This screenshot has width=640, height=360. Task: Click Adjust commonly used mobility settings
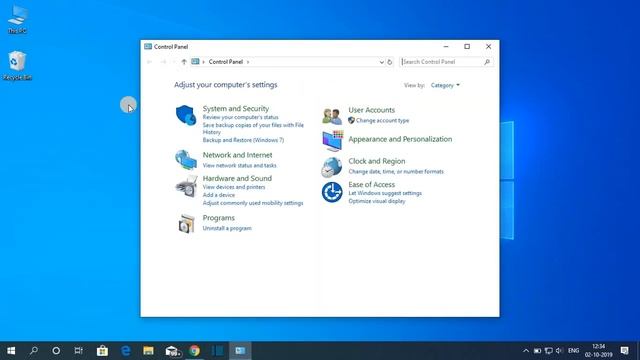pos(253,203)
